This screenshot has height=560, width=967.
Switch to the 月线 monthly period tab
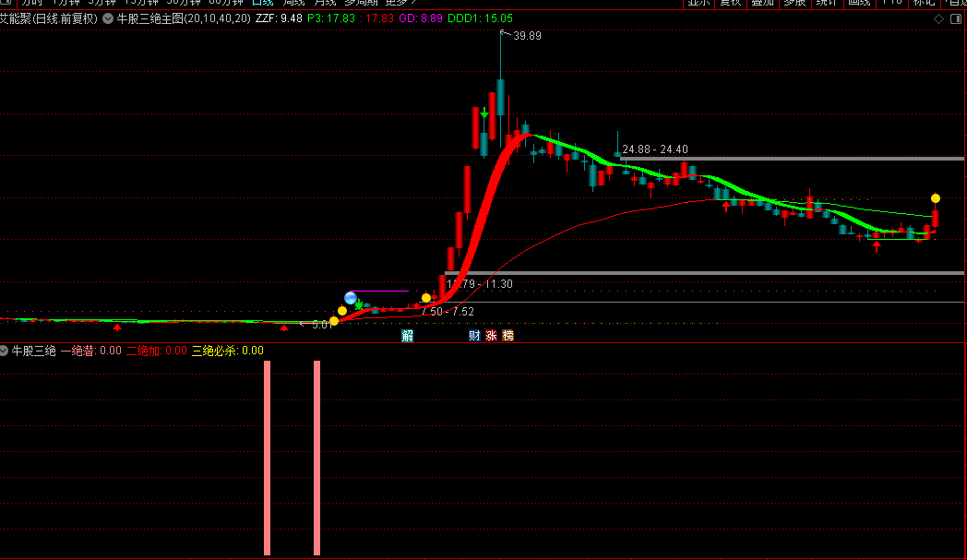(325, 3)
